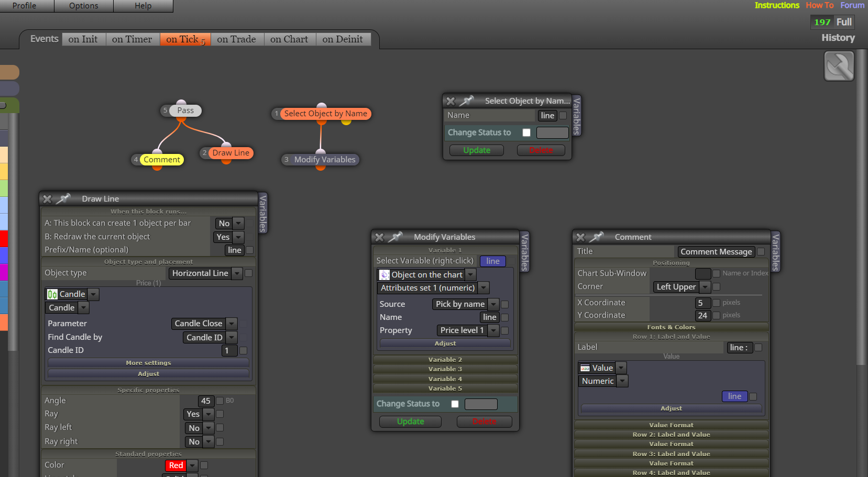Toggle the Change Status to checkbox in Modify Variables
This screenshot has width=868, height=477.
tap(455, 404)
